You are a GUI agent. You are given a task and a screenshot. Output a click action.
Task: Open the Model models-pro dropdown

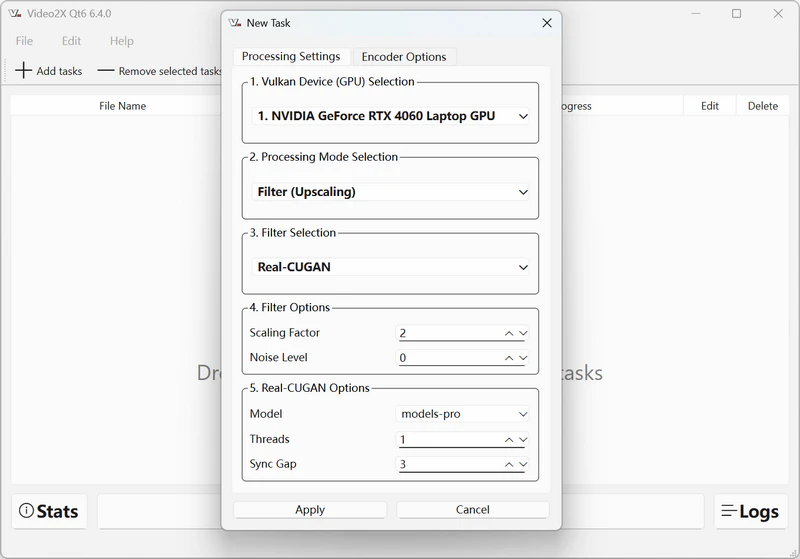(463, 414)
